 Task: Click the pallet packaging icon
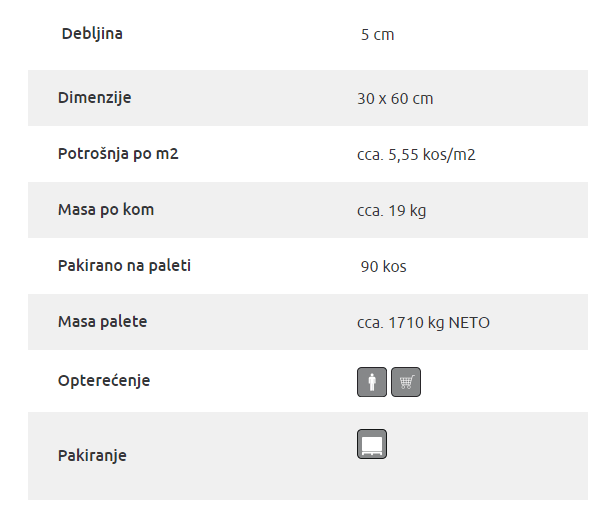pyautogui.click(x=371, y=444)
